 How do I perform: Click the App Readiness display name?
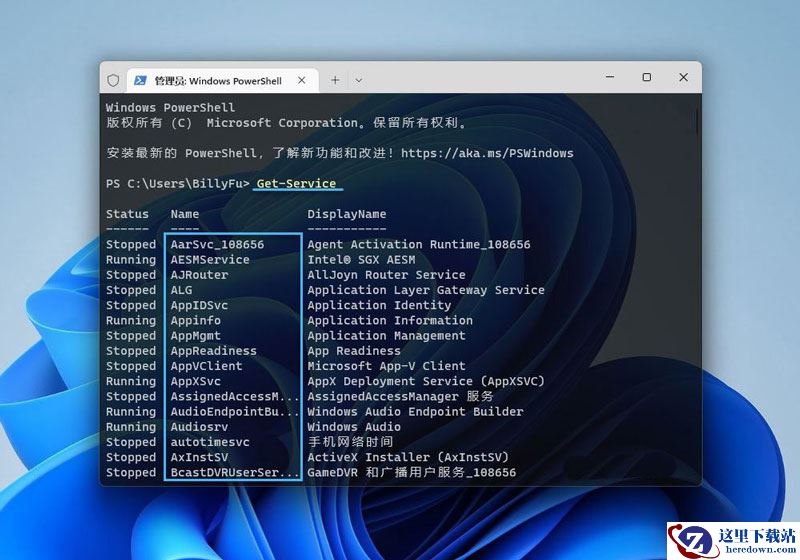click(354, 351)
